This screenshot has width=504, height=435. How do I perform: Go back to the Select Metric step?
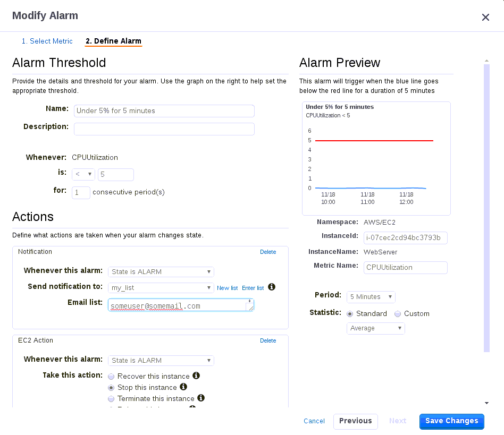[x=47, y=41]
